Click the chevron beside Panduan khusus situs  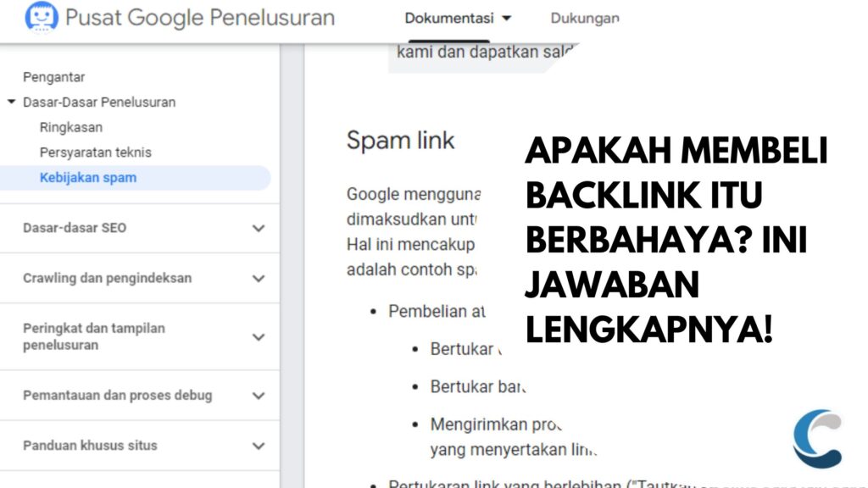[259, 445]
